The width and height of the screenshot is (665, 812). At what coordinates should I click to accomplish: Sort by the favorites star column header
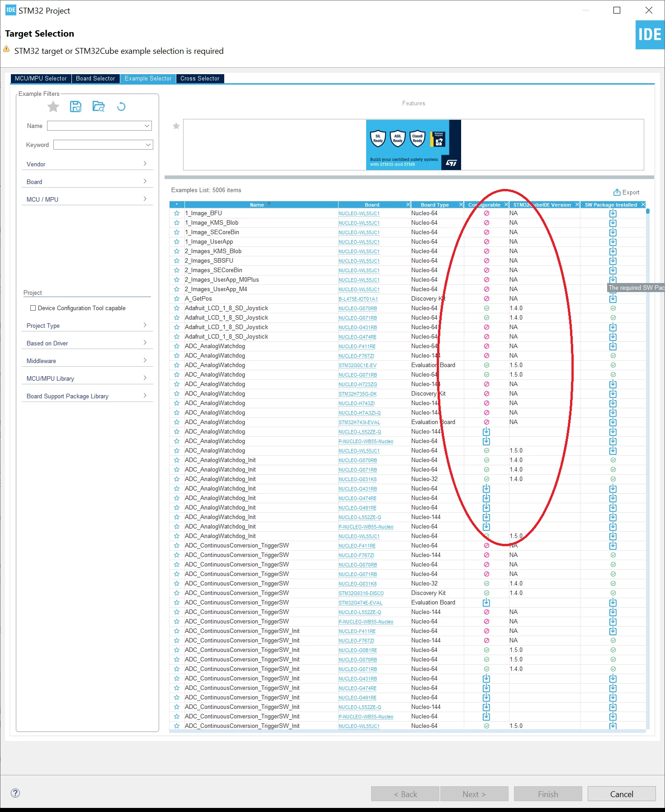(x=177, y=205)
